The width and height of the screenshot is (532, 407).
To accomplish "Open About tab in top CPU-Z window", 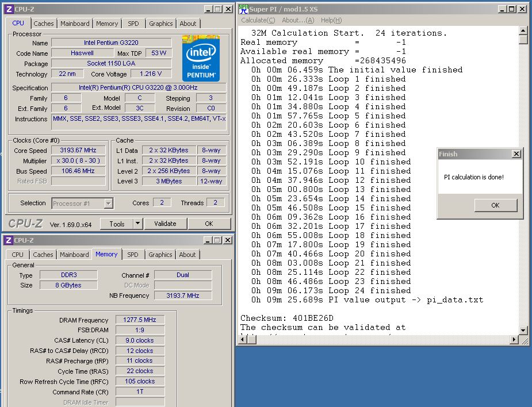I will pos(188,24).
